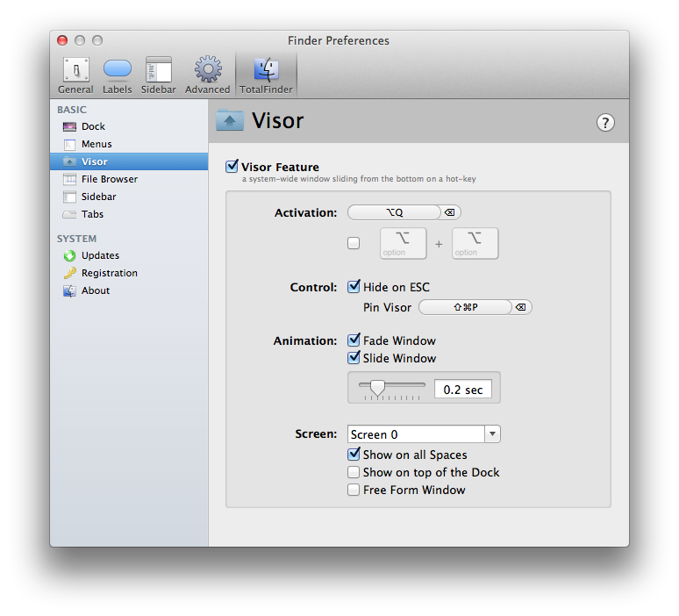The height and width of the screenshot is (616, 679).
Task: Open Registration in the SYSTEM section
Action: click(x=129, y=273)
